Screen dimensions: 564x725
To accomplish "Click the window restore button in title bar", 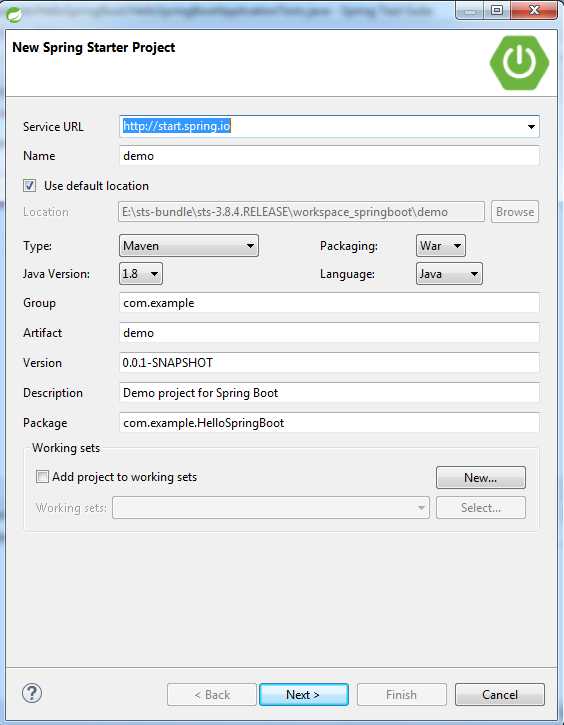I will pos(497,10).
